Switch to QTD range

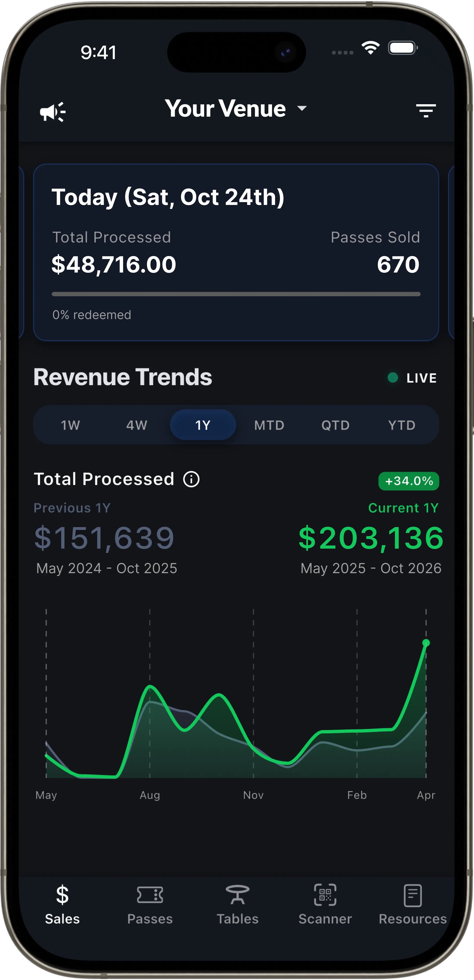click(x=335, y=425)
